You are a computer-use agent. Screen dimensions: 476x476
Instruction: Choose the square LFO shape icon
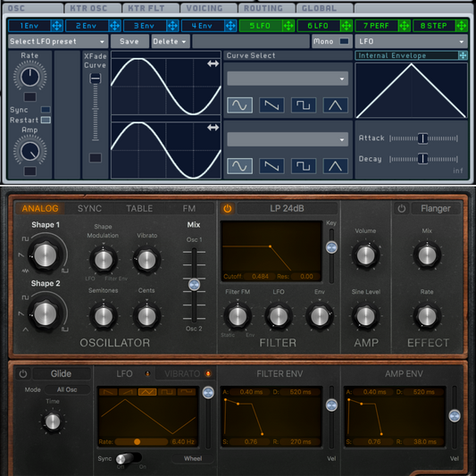tap(167, 392)
